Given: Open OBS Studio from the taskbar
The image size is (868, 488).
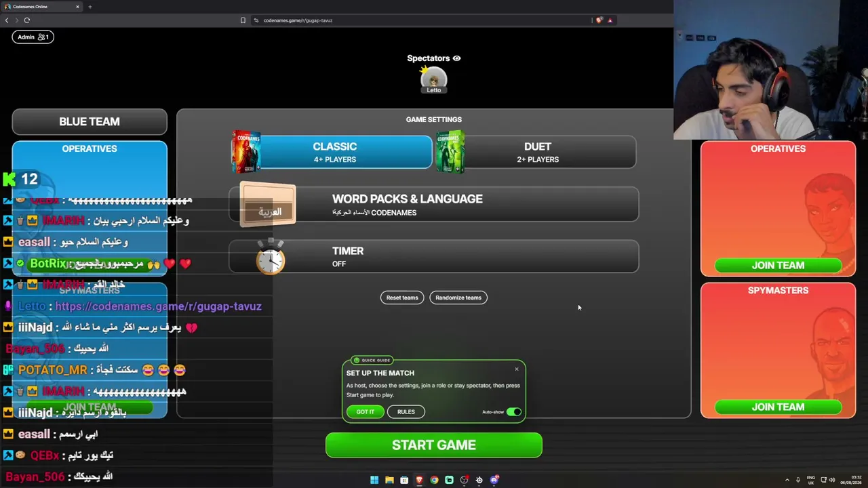Looking at the screenshot, I should (x=465, y=480).
